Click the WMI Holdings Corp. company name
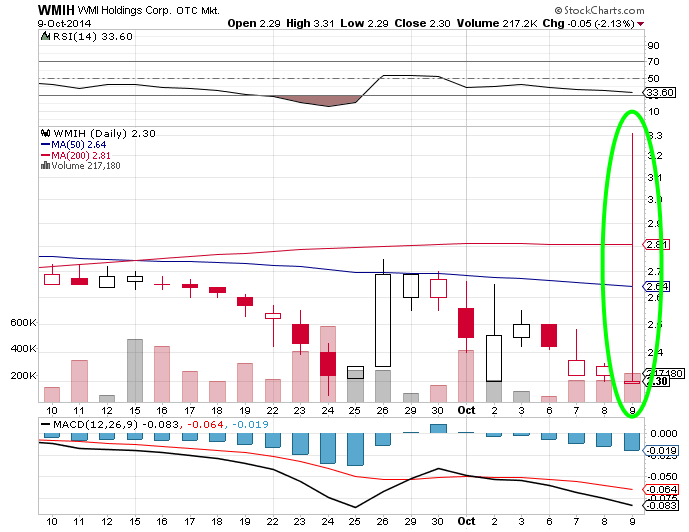The width and height of the screenshot is (689, 532). (x=124, y=10)
